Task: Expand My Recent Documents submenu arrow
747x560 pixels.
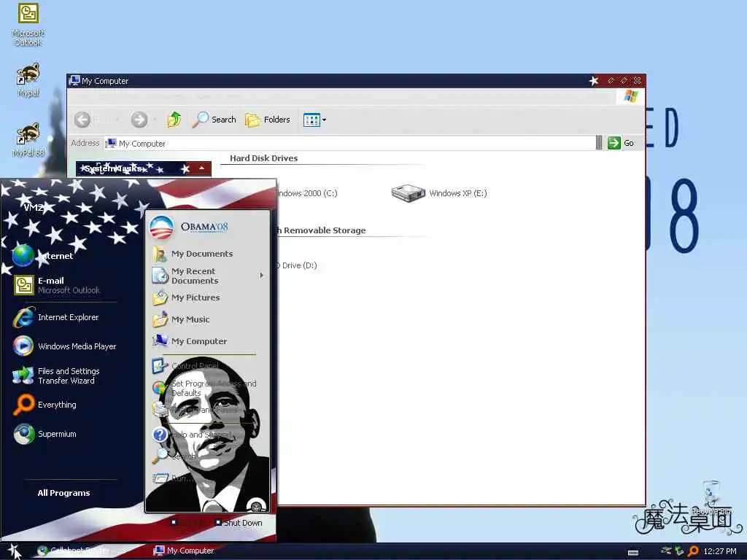Action: click(261, 276)
